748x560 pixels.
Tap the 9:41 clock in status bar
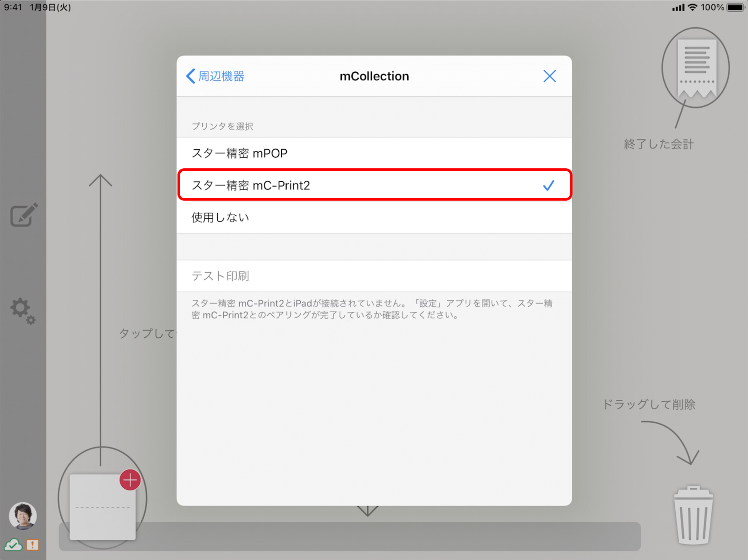click(13, 7)
